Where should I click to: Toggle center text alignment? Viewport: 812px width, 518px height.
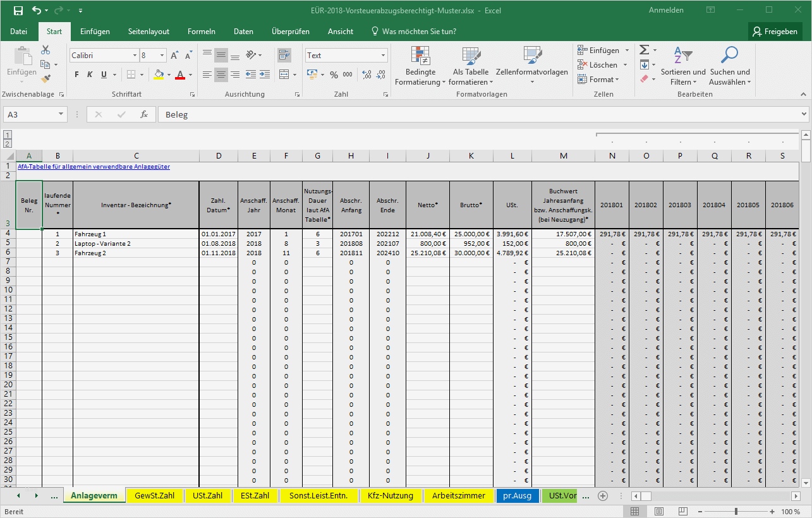coord(221,74)
